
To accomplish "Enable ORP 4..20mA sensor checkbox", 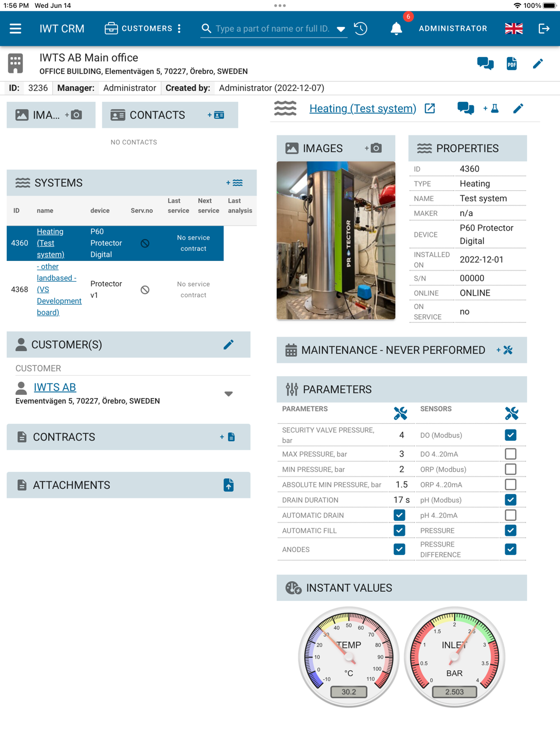I will pyautogui.click(x=511, y=484).
